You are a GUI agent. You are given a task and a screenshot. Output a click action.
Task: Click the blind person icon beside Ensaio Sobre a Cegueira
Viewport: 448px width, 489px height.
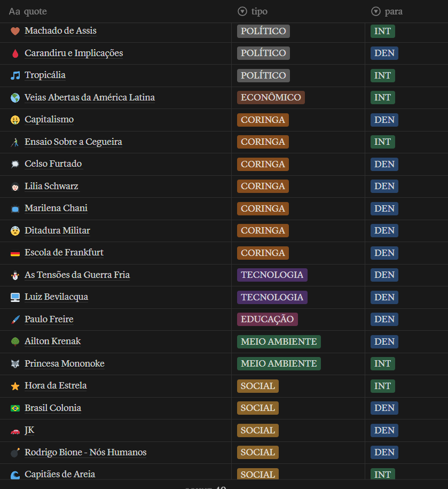[x=15, y=142]
